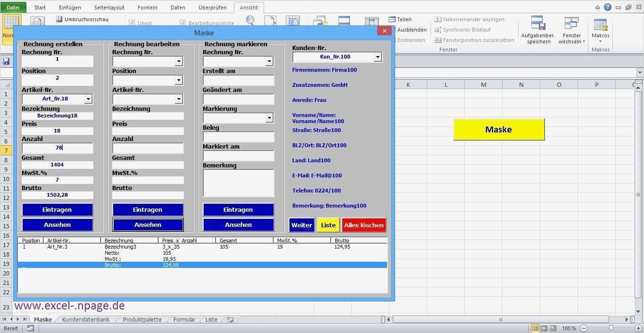Select the Zoom magnifier icon in the ribbon
Screen dimensions: 644x333
[250, 21]
